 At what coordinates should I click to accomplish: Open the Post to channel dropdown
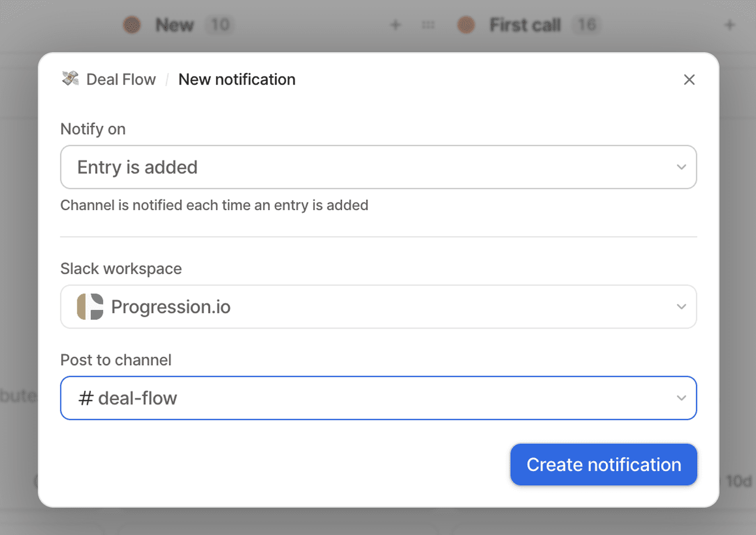coord(378,398)
